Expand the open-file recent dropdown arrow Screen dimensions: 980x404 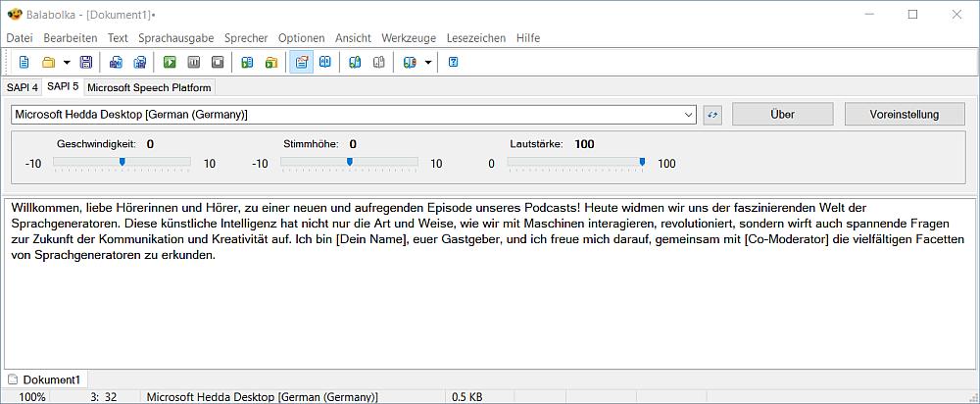coord(67,63)
